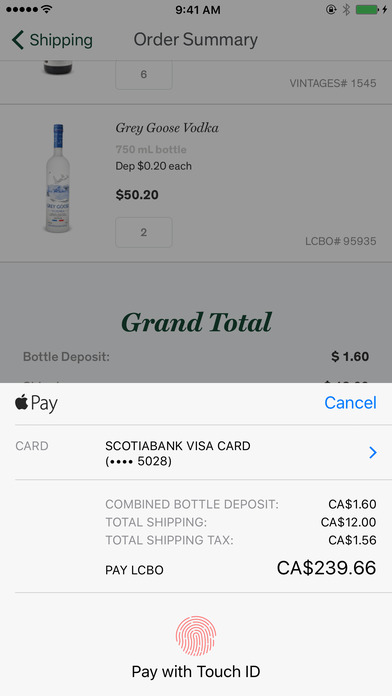Tap the Grey Goose bottle thumbnail

coord(58,178)
